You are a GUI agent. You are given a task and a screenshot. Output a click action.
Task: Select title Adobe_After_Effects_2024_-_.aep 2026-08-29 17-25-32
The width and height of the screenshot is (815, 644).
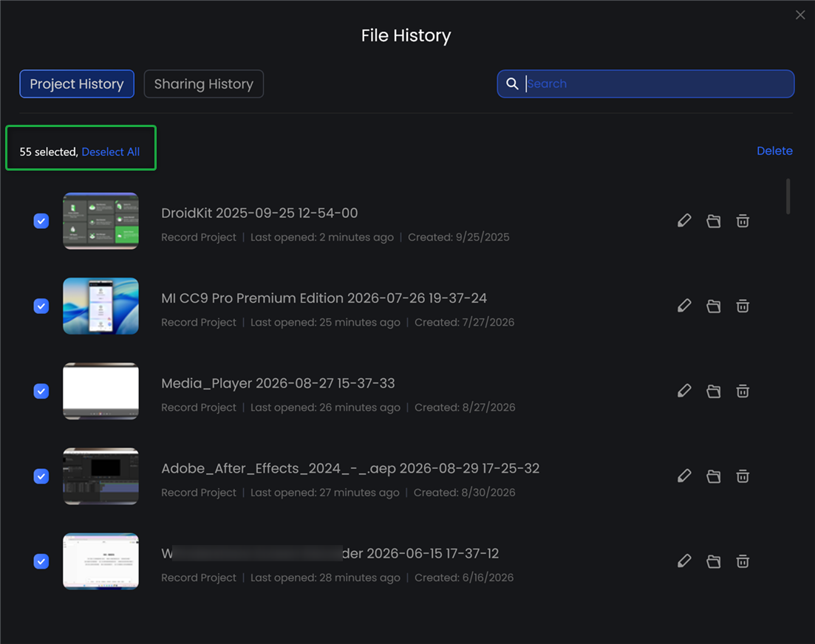350,468
